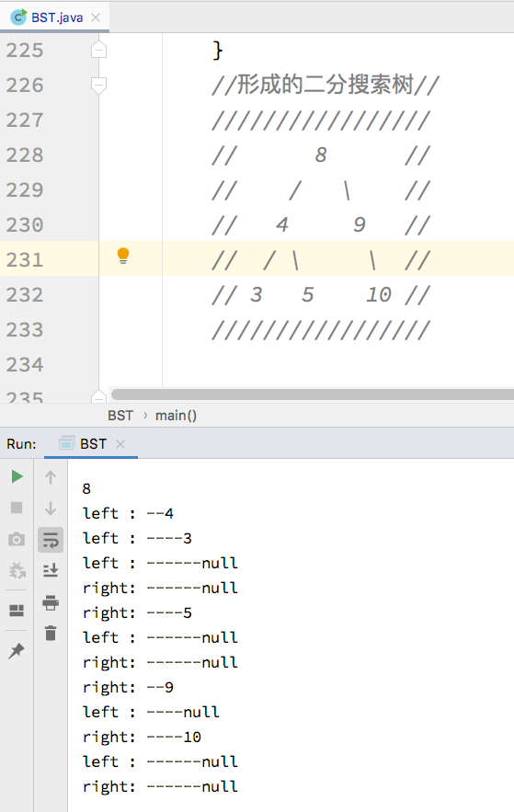Click console line 'left : ----null'
Image resolution: width=514 pixels, height=812 pixels.
151,712
